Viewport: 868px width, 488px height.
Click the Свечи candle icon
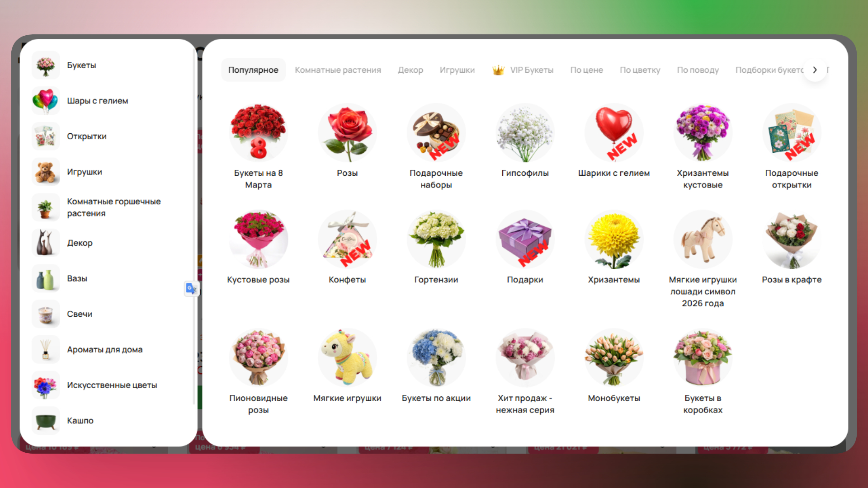[x=46, y=314]
